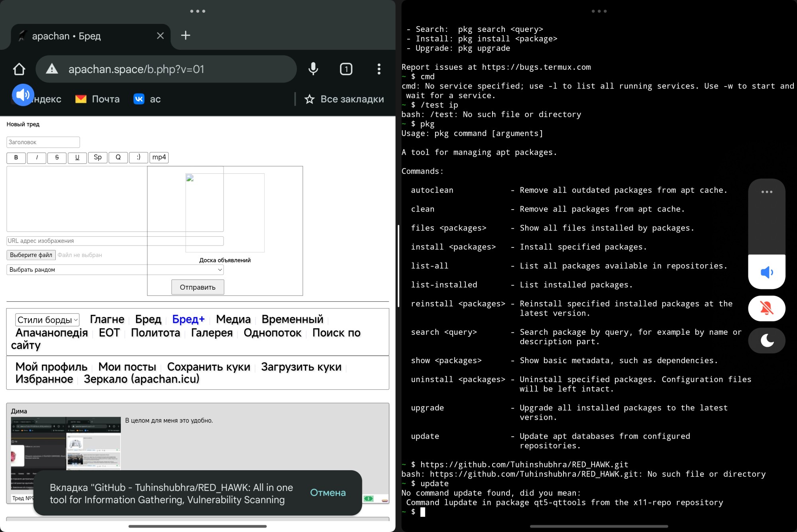This screenshot has width=797, height=532.
Task: Tap Отмена in the snackbar
Action: click(x=328, y=493)
